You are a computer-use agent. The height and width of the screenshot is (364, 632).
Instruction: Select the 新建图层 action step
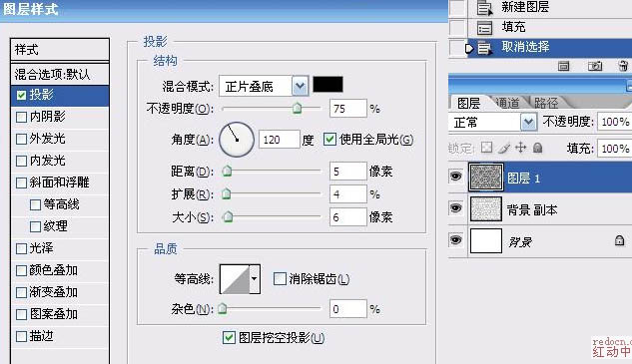550,8
